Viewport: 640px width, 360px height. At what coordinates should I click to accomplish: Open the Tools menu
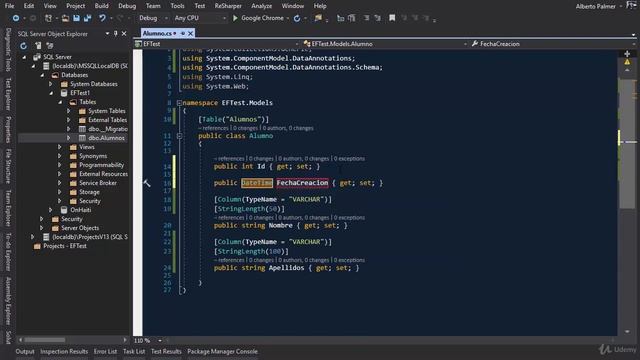[177, 6]
